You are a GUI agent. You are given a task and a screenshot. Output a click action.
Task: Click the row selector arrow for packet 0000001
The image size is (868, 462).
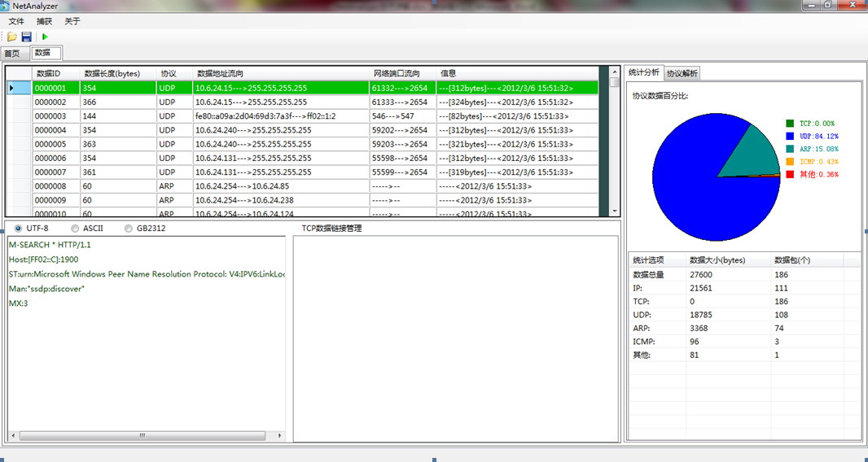pyautogui.click(x=19, y=88)
